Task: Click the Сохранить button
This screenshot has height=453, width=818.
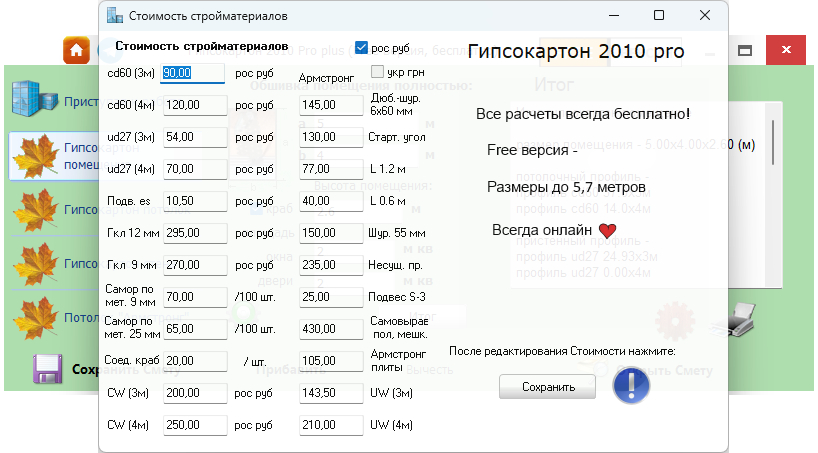Action: pos(547,387)
